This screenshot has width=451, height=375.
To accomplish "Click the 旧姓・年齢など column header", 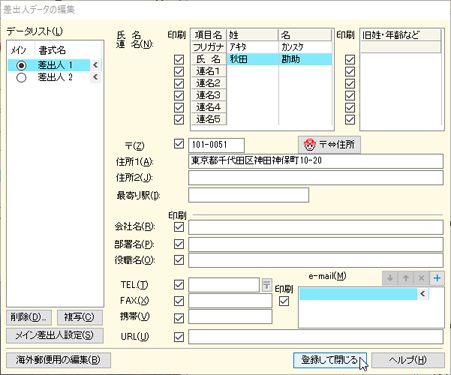I will pos(401,35).
